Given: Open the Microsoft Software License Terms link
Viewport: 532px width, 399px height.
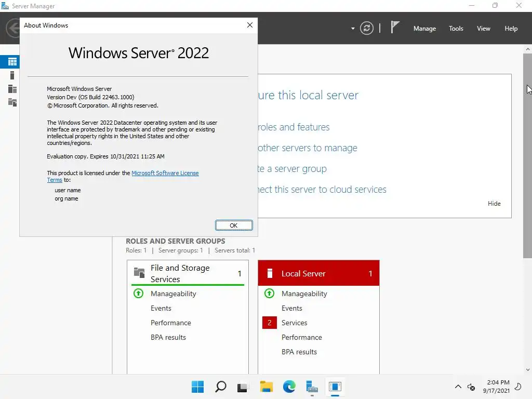Looking at the screenshot, I should click(x=165, y=173).
